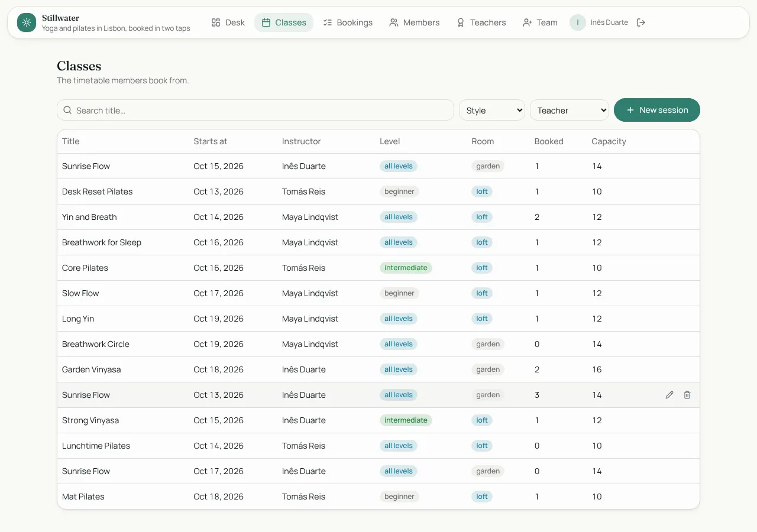Click the Starts at column header
Image resolution: width=757 pixels, height=532 pixels.
click(211, 141)
